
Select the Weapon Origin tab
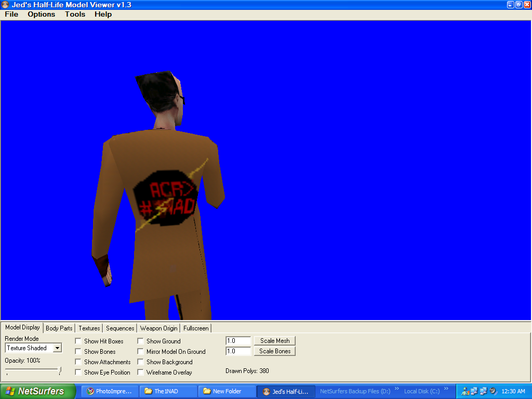coord(159,328)
